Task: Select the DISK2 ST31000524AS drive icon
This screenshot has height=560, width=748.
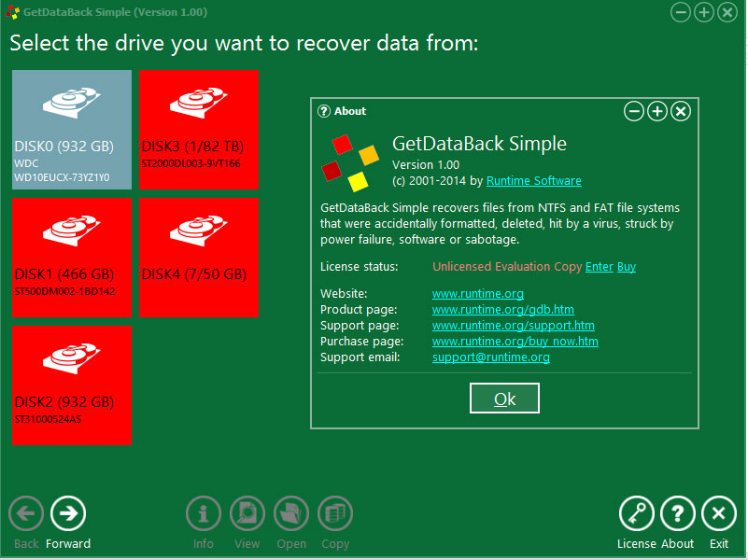Action: 71,385
